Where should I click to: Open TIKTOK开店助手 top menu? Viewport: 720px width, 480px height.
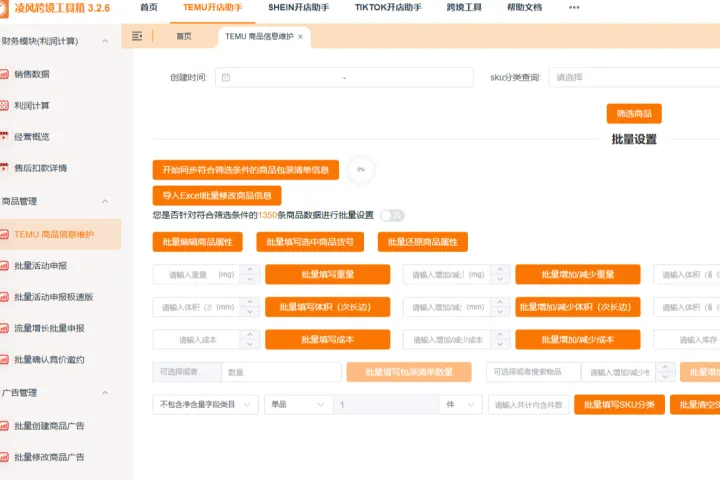click(x=388, y=7)
